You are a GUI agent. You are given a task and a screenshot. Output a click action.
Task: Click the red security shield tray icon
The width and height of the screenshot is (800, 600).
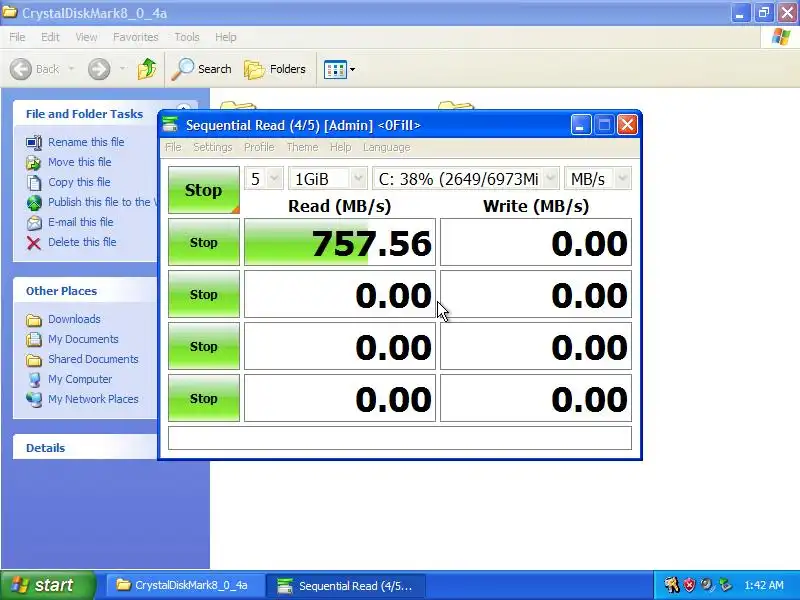[x=689, y=585]
